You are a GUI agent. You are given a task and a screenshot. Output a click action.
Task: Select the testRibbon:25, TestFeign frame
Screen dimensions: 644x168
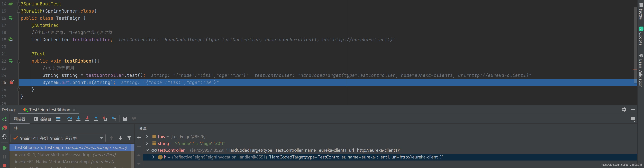click(x=70, y=148)
